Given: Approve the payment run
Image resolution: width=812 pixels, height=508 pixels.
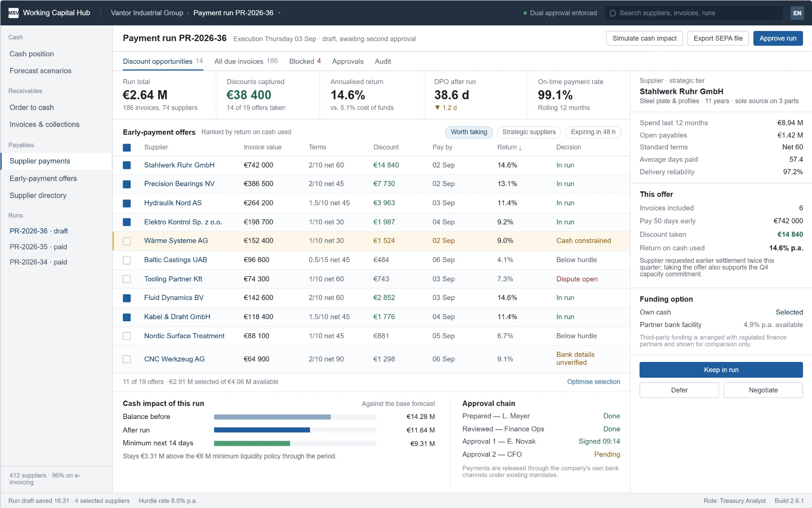Looking at the screenshot, I should click(778, 39).
